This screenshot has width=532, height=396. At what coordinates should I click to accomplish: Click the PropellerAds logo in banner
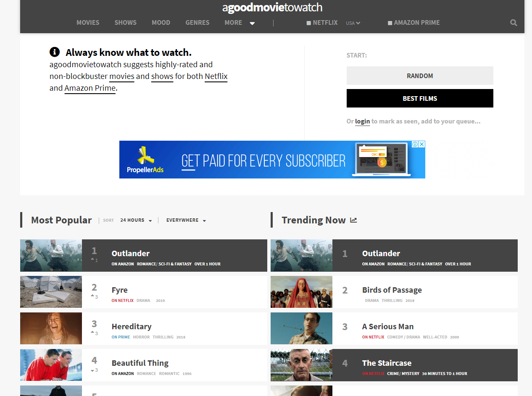pos(145,160)
